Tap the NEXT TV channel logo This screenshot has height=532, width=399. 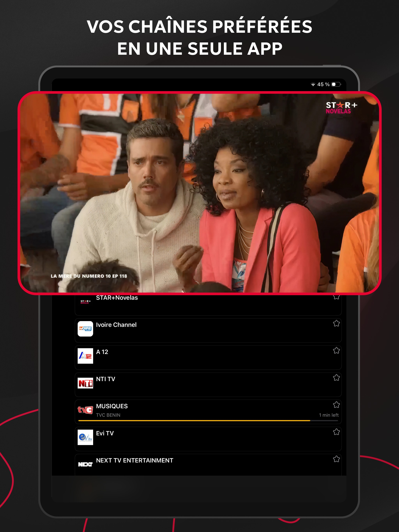(86, 464)
